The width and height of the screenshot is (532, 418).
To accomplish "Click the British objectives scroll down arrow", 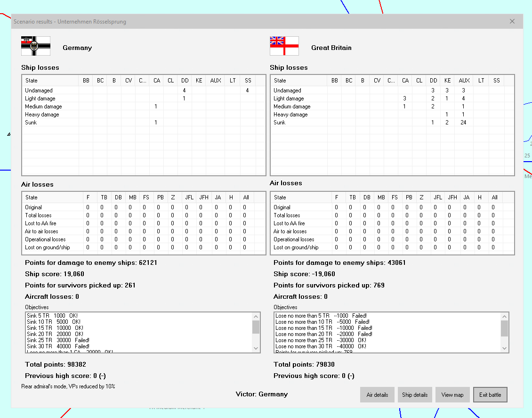I will pyautogui.click(x=505, y=348).
